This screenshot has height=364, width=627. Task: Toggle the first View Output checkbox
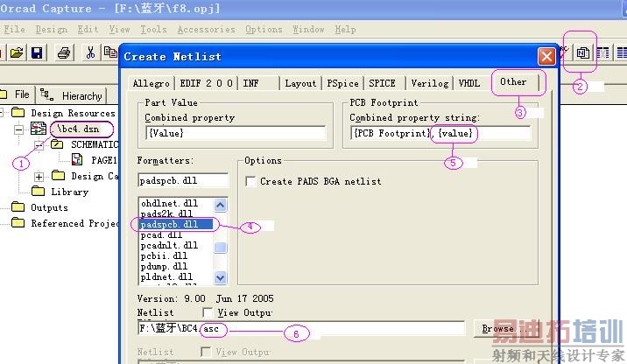pyautogui.click(x=208, y=312)
